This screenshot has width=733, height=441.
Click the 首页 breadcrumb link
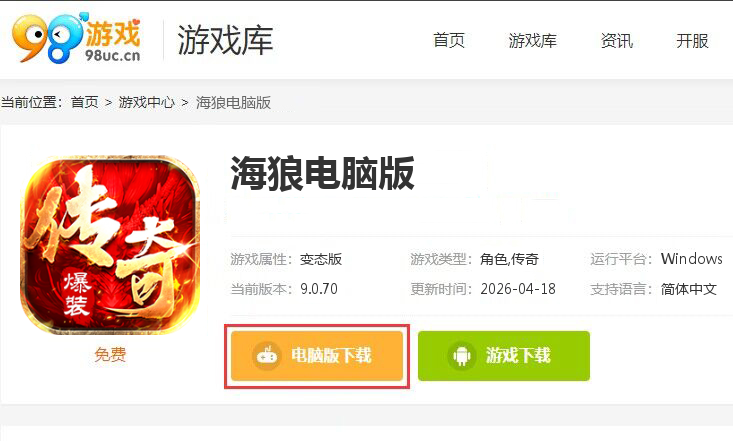85,102
